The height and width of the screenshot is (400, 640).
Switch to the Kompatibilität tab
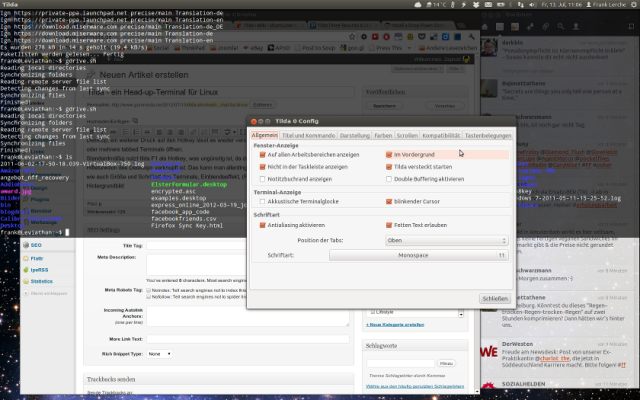(441, 136)
